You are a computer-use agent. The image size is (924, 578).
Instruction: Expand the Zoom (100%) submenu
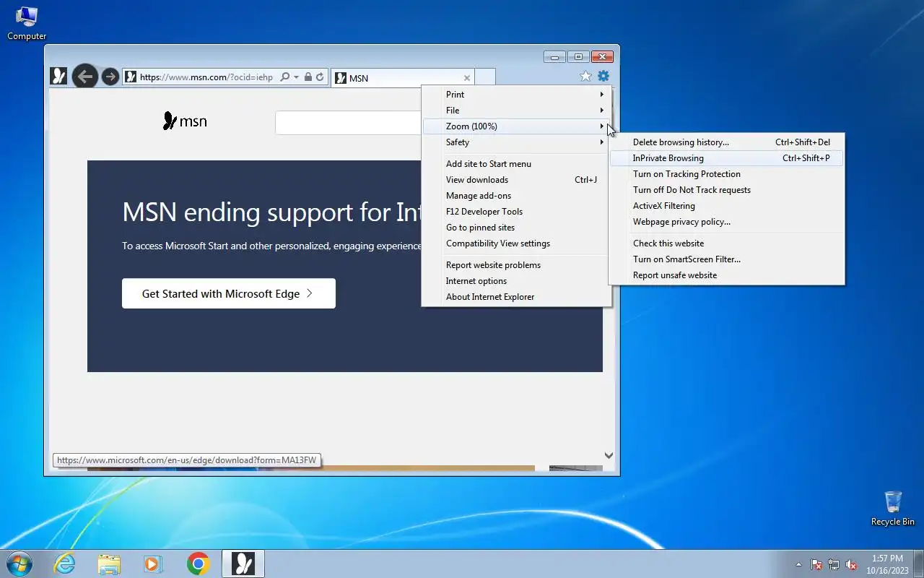tap(517, 126)
